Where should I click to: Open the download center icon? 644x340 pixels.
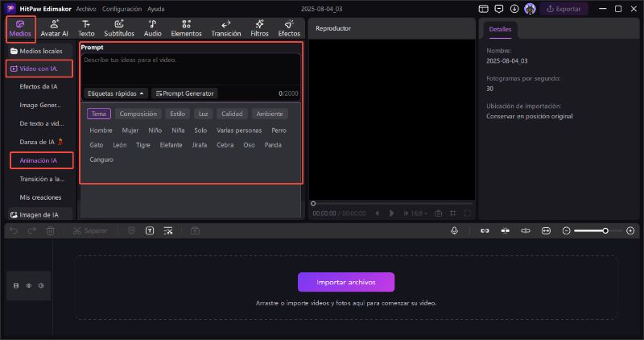pyautogui.click(x=514, y=9)
